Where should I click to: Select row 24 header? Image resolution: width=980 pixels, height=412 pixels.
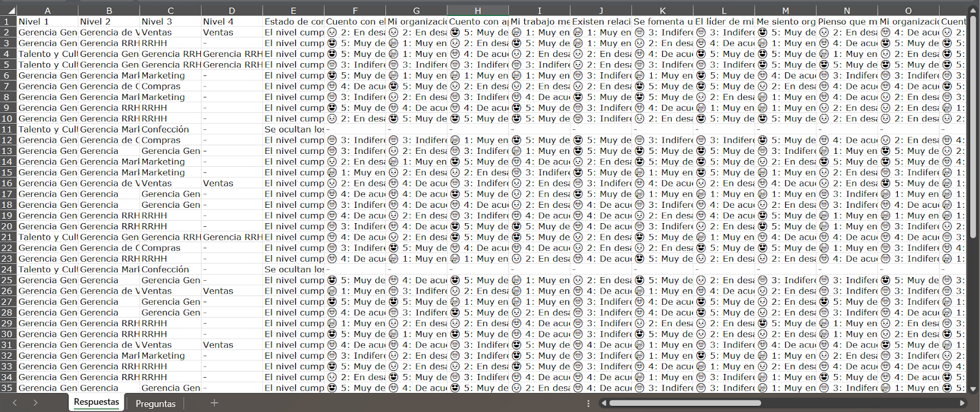pos(7,269)
